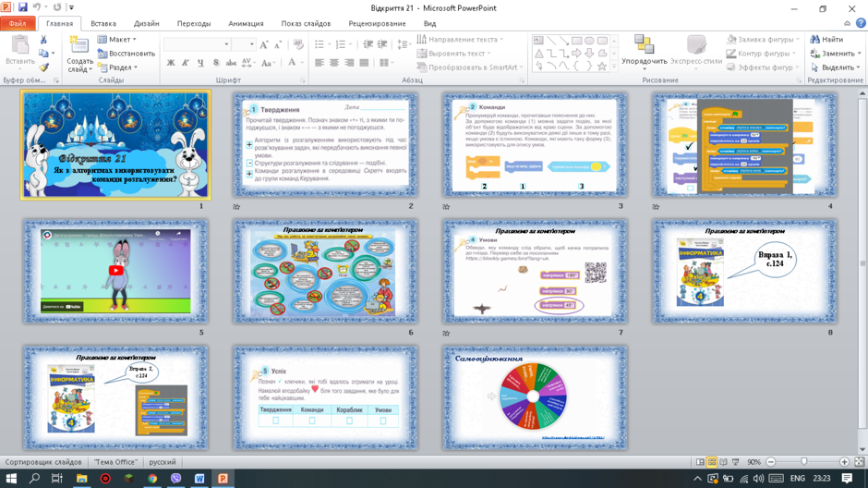The height and width of the screenshot is (488, 868).
Task: Click the zoom slider in the status bar
Action: pos(804,462)
